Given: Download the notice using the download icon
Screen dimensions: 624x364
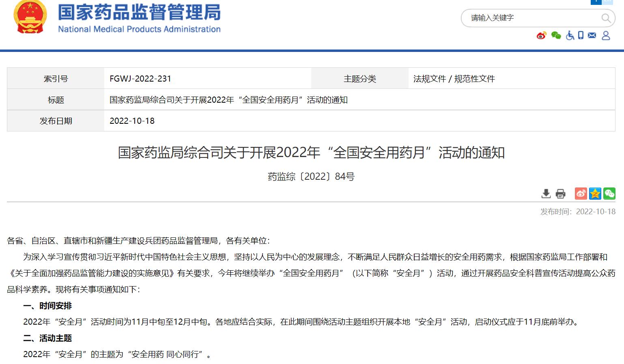Looking at the screenshot, I should point(546,194).
